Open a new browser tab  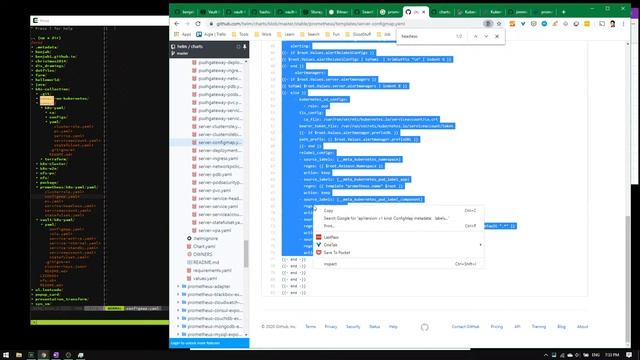tap(563, 12)
